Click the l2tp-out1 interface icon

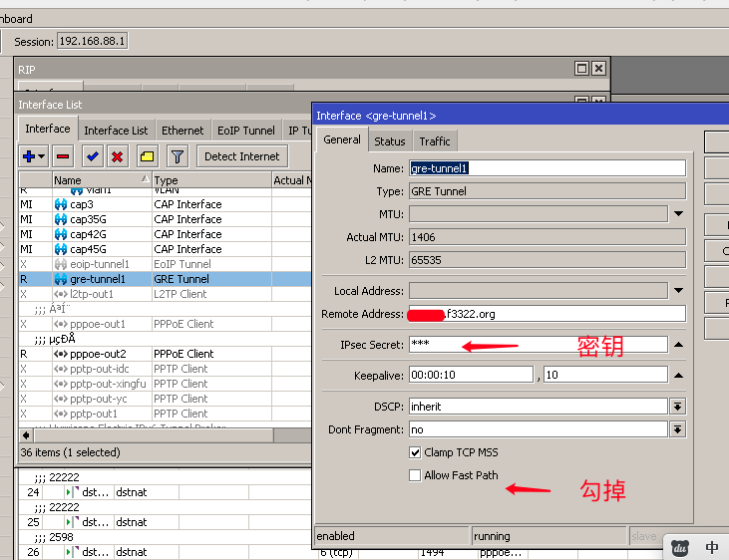click(61, 294)
